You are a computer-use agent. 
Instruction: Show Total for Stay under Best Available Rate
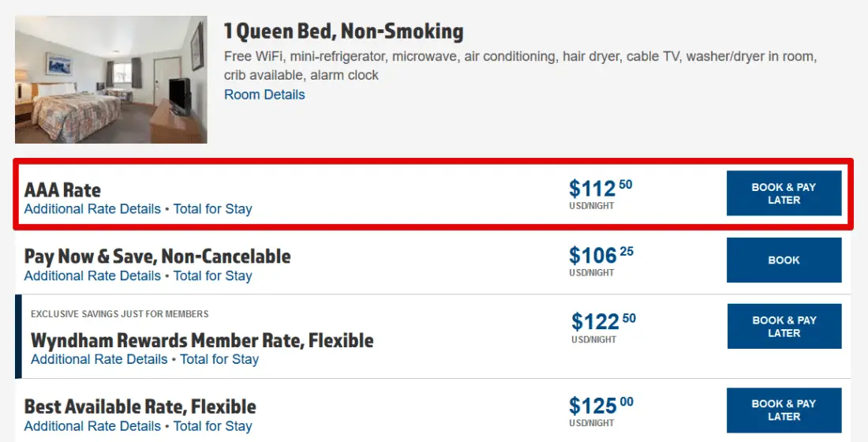212,426
